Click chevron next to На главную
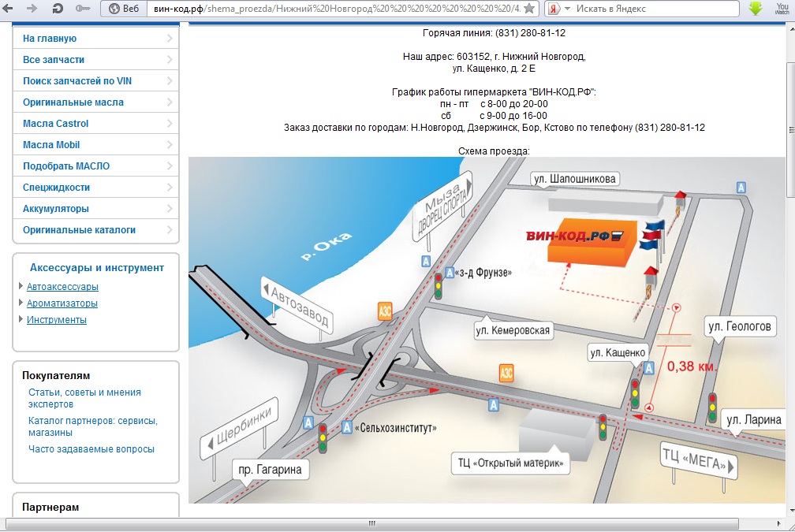Viewport: 795px width, 532px height. [170, 39]
